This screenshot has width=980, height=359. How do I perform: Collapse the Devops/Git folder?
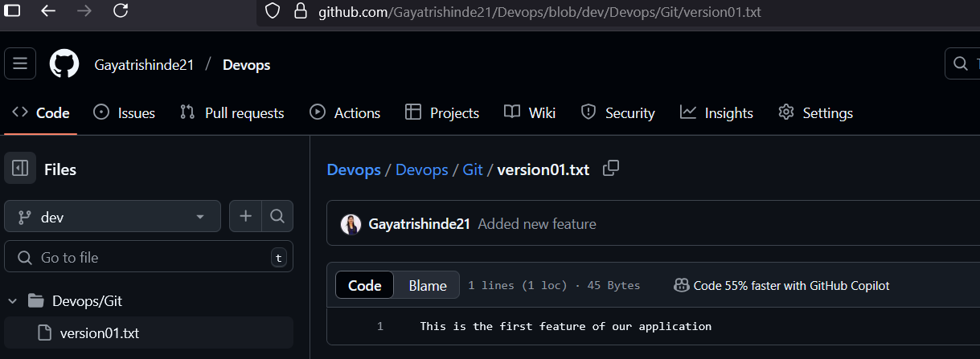pyautogui.click(x=12, y=301)
